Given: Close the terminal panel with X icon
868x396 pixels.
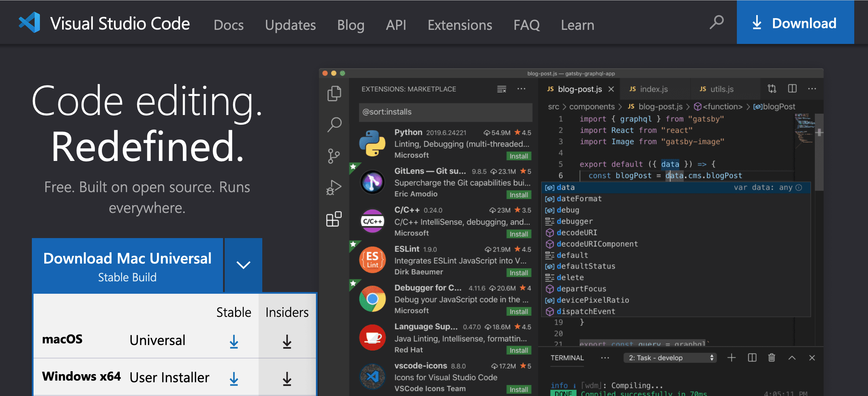Looking at the screenshot, I should [812, 358].
